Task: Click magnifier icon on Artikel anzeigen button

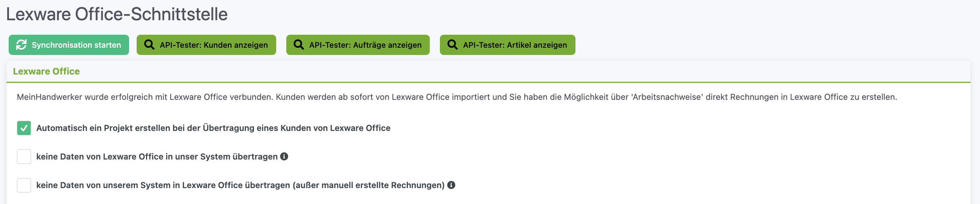Action: (x=453, y=45)
